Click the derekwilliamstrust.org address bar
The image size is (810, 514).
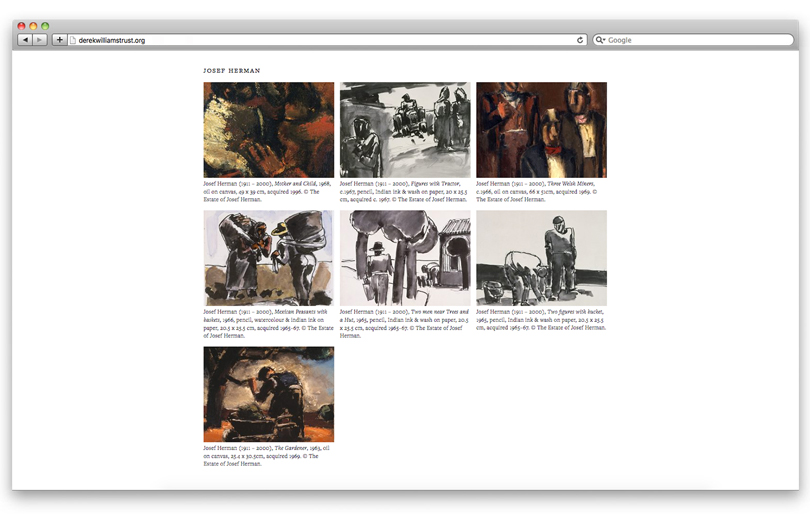coord(328,40)
